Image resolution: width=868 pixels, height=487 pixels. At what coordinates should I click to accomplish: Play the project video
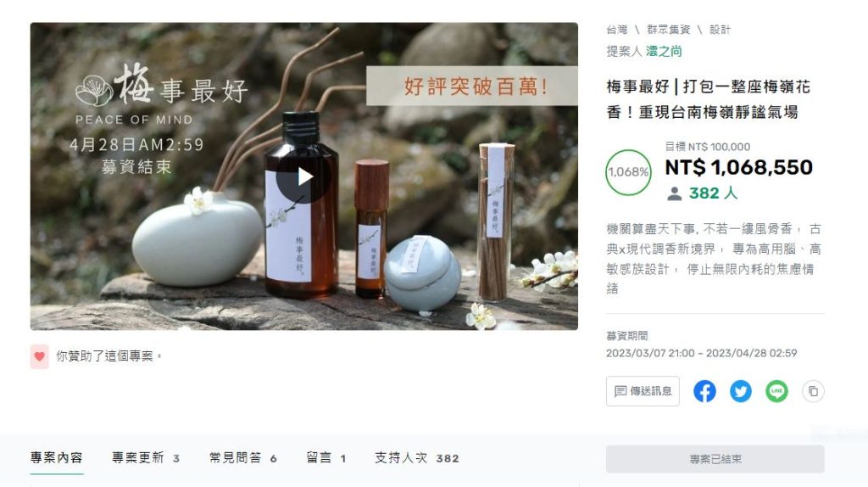303,177
